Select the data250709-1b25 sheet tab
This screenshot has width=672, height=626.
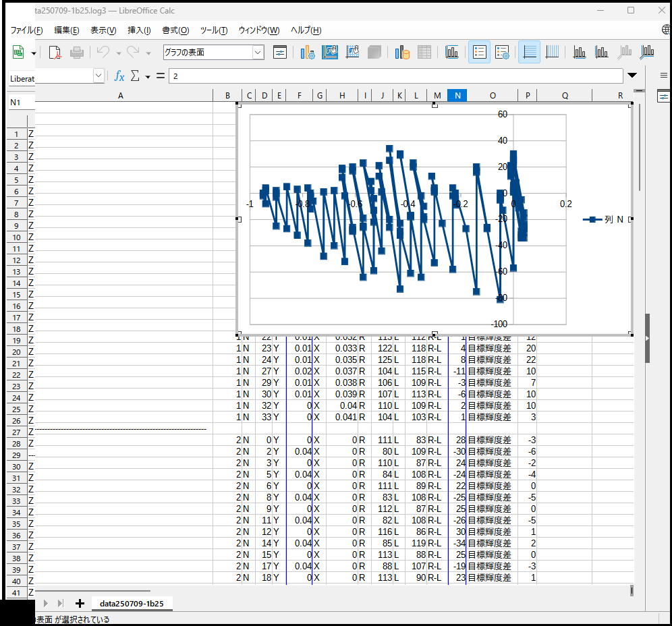click(x=132, y=603)
